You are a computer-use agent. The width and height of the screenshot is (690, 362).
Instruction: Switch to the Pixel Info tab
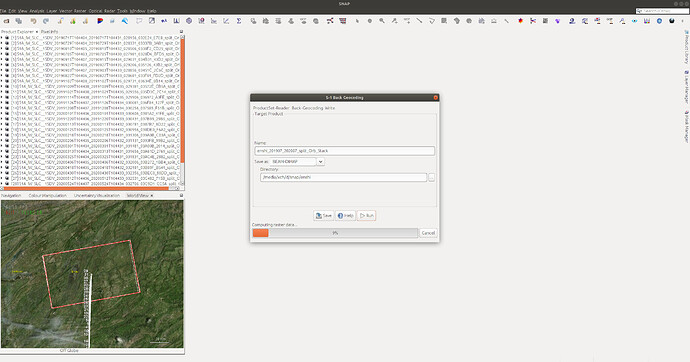pyautogui.click(x=49, y=32)
